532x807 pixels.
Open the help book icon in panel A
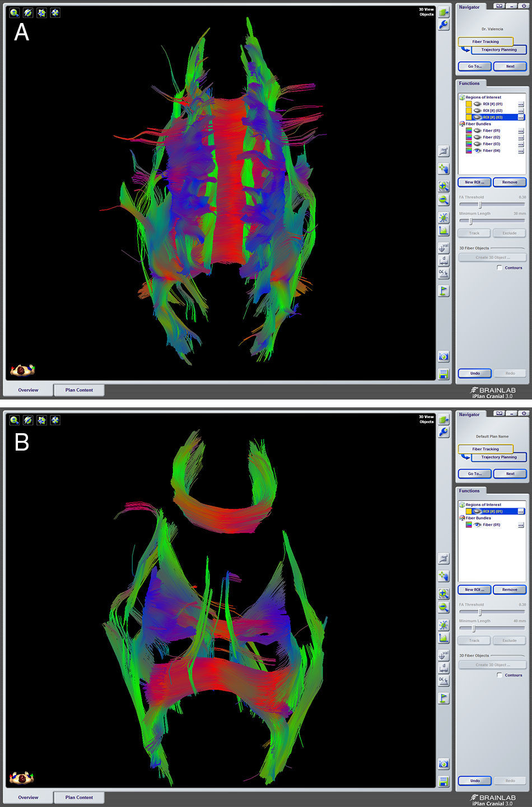tap(498, 6)
